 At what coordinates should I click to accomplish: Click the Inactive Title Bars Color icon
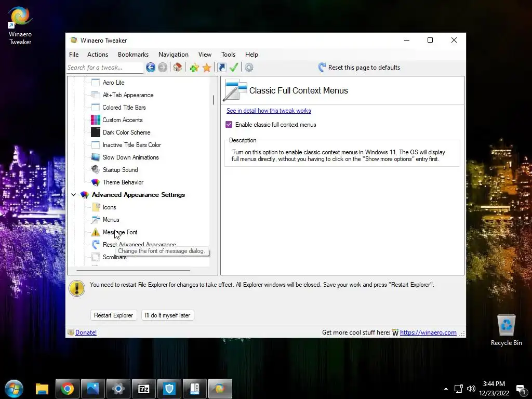pos(96,145)
